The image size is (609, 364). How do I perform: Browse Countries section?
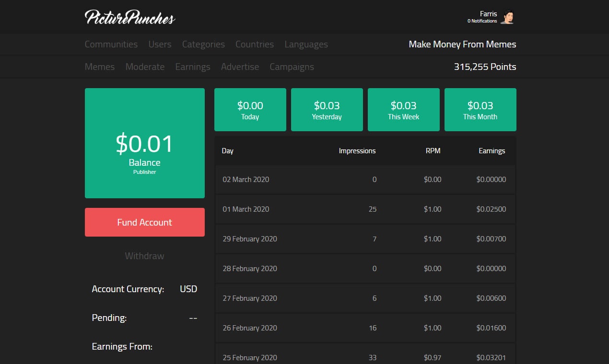255,44
